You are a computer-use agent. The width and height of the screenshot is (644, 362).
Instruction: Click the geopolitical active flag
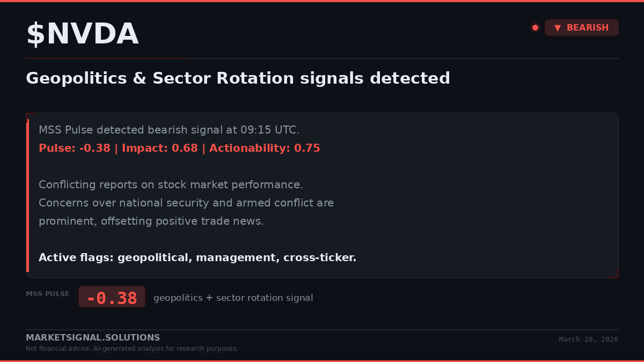click(x=153, y=257)
